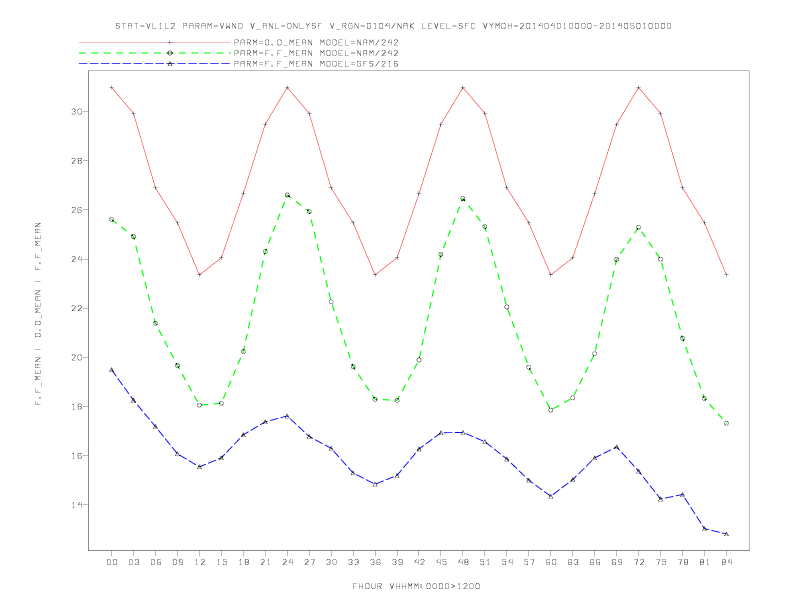Image resolution: width=792 pixels, height=612 pixels.
Task: Click the circle marker on green legend line
Action: click(x=170, y=53)
